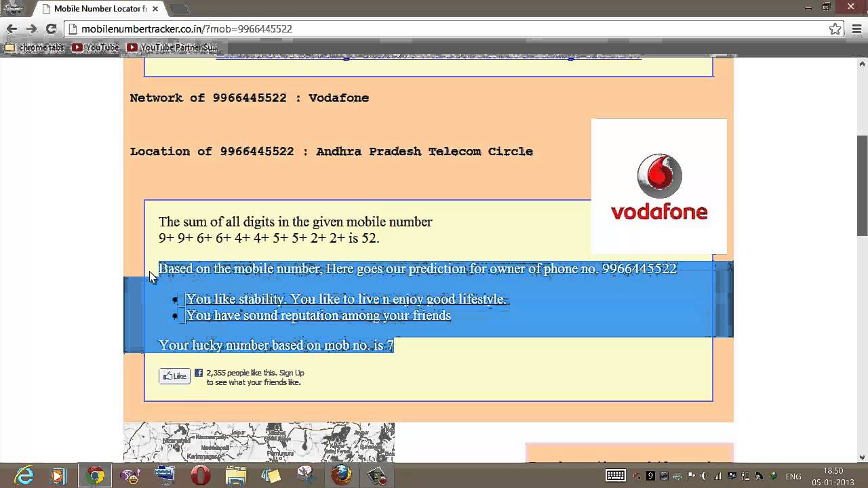Open Firefox from taskbar
The height and width of the screenshot is (488, 868).
coord(341,476)
